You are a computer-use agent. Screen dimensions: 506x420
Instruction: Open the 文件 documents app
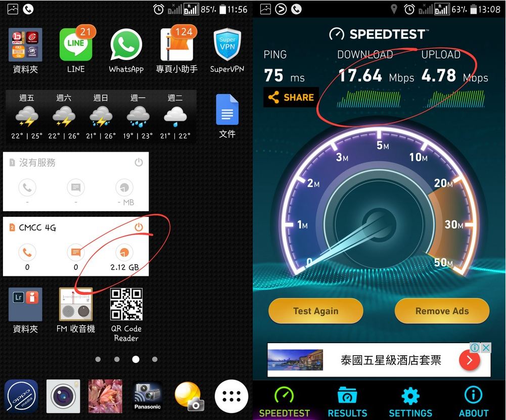click(x=227, y=110)
